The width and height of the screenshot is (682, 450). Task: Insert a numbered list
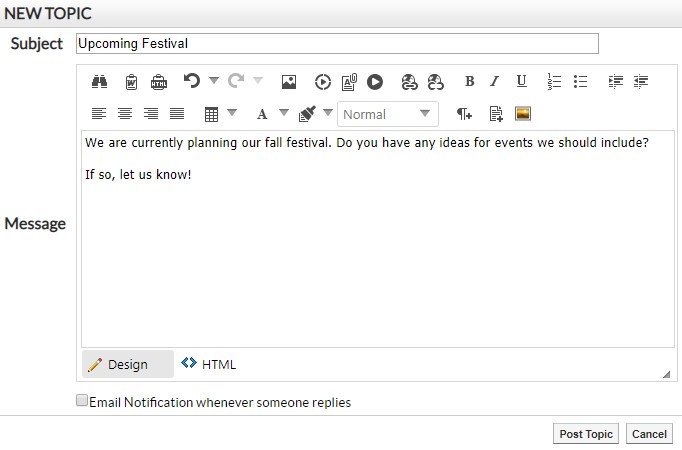point(554,82)
